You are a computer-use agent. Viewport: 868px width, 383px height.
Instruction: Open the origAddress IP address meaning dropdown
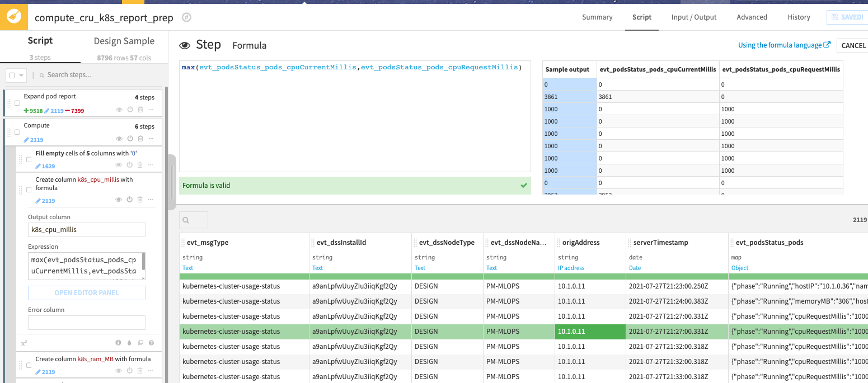tap(571, 268)
